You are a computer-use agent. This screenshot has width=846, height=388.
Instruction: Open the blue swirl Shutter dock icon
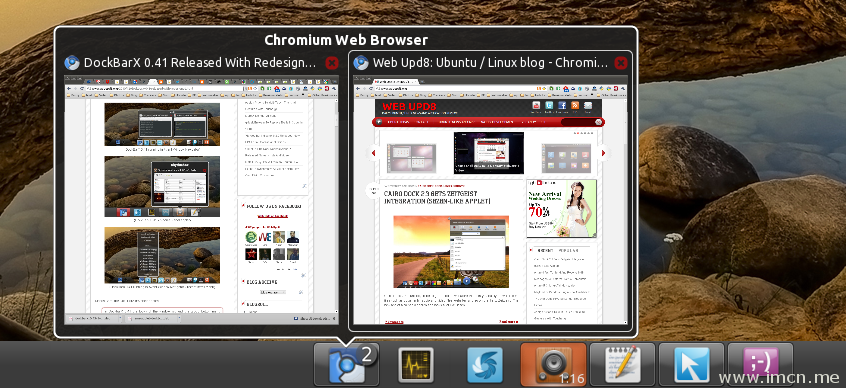[485, 365]
